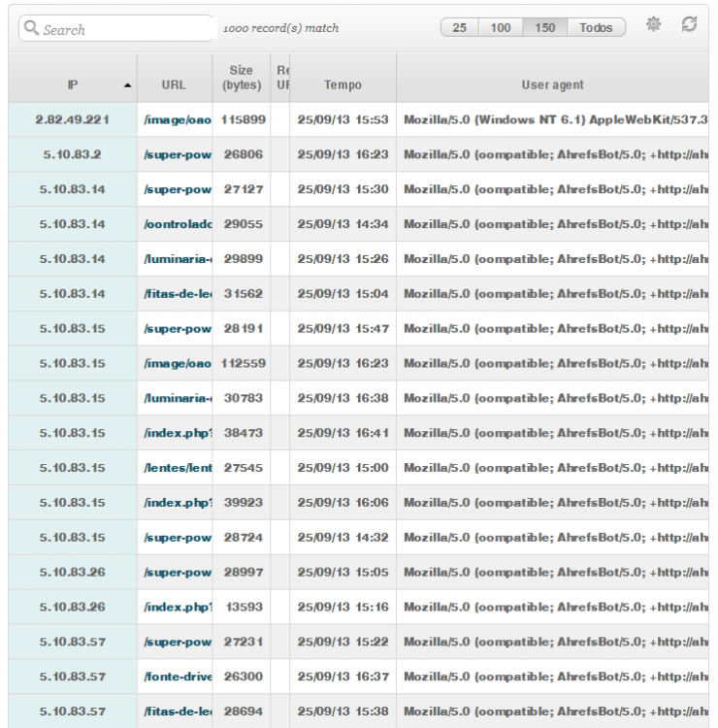Select the 150 records per page option

point(543,29)
